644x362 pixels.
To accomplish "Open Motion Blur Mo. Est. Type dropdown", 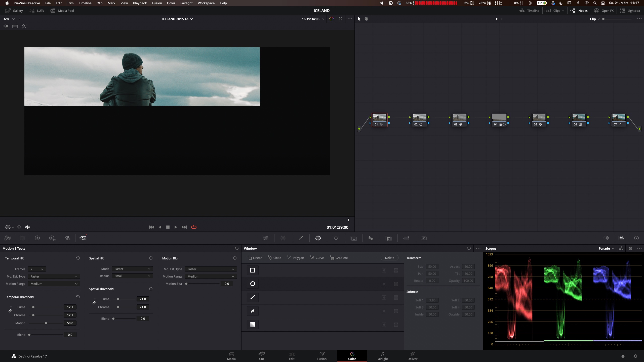I will pos(211,269).
